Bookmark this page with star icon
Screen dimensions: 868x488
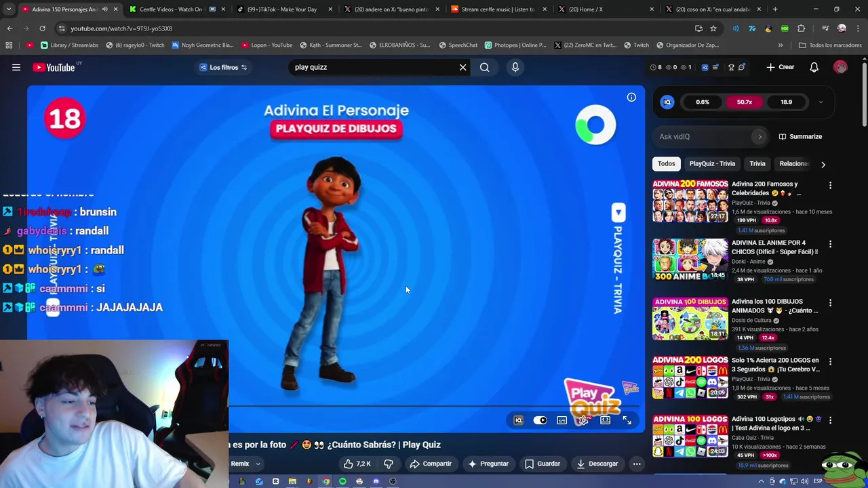[x=713, y=28]
